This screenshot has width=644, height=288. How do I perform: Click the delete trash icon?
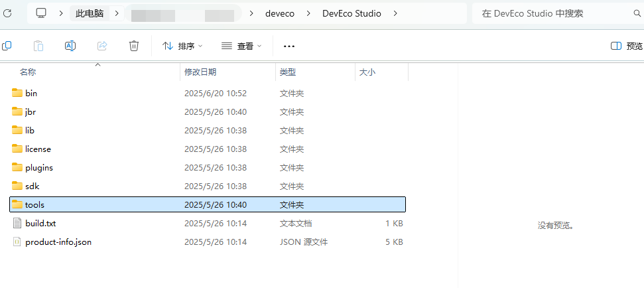point(134,46)
